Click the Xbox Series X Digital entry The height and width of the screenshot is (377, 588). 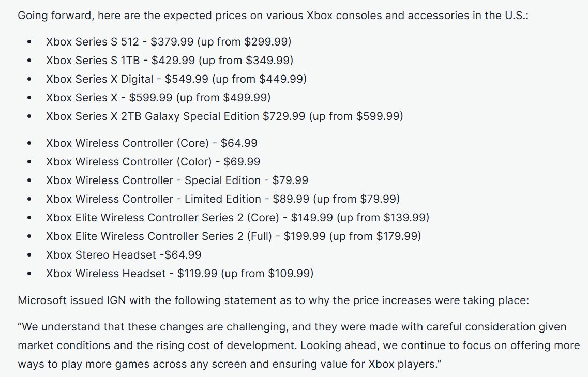coord(176,79)
